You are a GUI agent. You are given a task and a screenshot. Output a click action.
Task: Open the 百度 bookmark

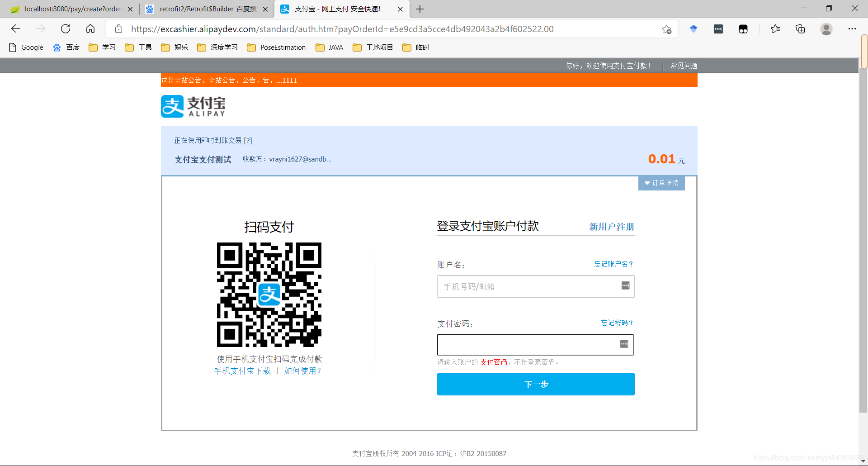(x=66, y=48)
